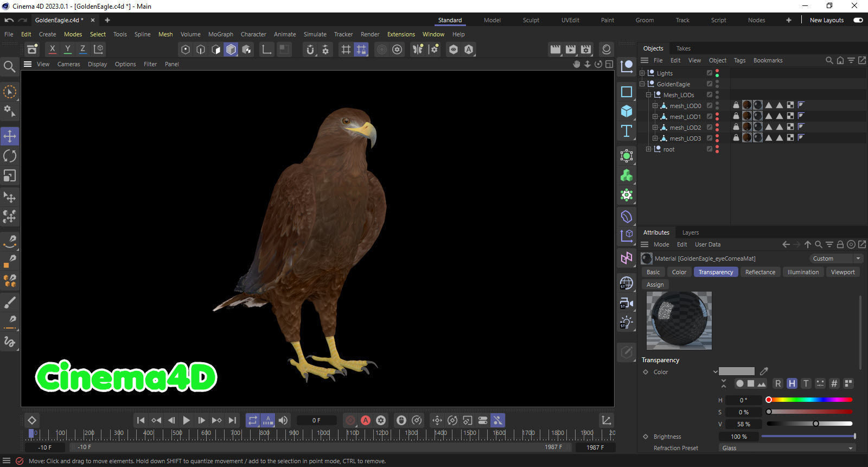
Task: Expand the root object tree node
Action: point(649,149)
